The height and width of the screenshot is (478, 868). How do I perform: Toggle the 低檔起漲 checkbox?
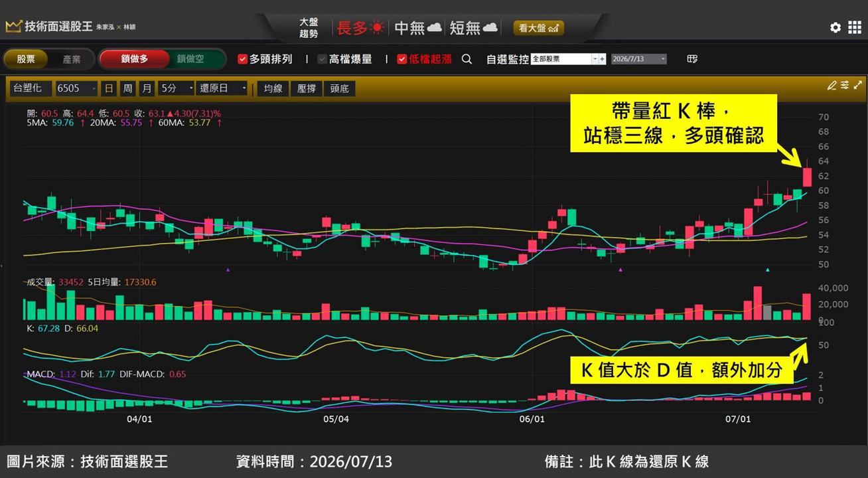[401, 59]
